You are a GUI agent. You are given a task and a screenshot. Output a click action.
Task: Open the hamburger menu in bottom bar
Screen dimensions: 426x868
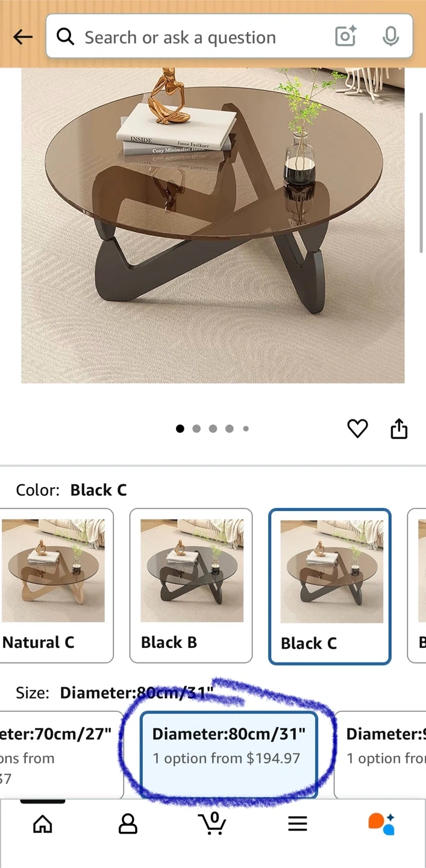click(x=298, y=824)
